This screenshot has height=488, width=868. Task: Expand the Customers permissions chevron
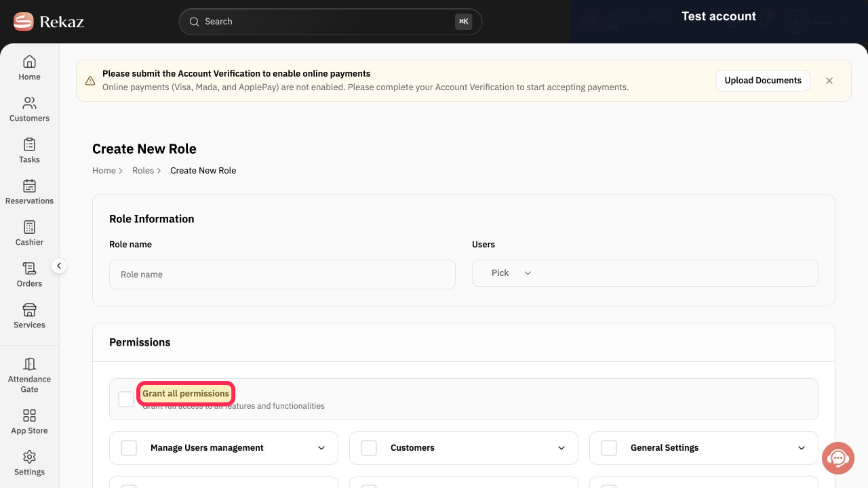(561, 448)
